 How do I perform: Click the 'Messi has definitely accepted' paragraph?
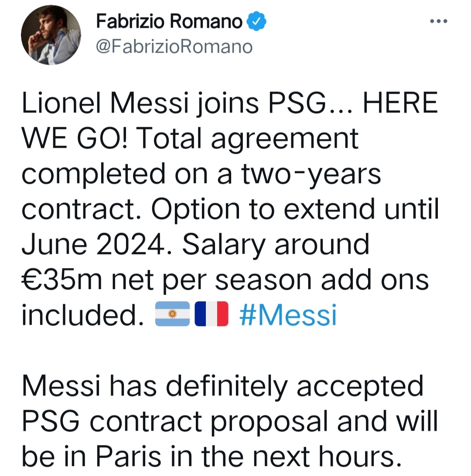point(222,385)
